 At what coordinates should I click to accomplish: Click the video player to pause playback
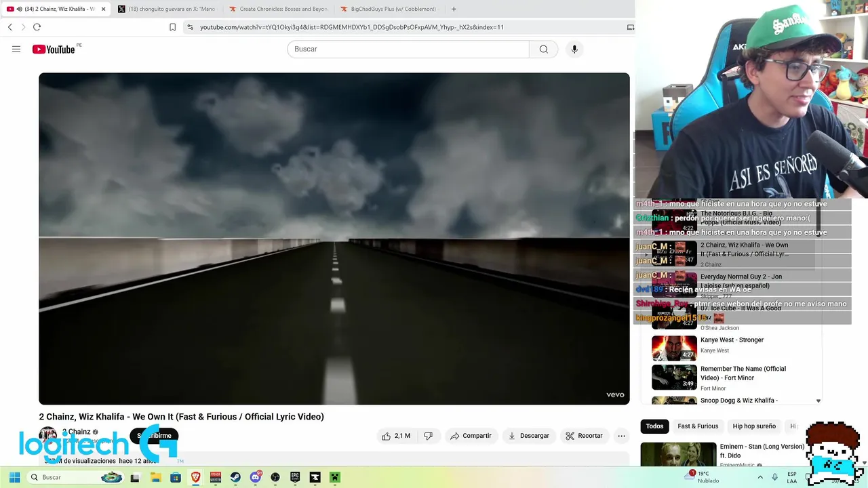coord(334,239)
